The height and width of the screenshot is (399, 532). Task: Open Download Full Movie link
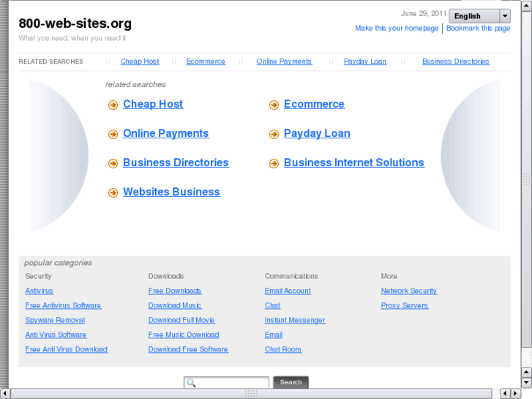tap(181, 320)
